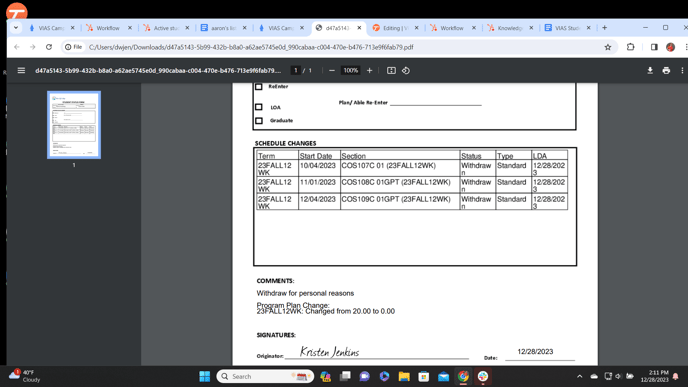Select the page 1 thumbnail
Image resolution: width=688 pixels, height=387 pixels.
tap(74, 125)
